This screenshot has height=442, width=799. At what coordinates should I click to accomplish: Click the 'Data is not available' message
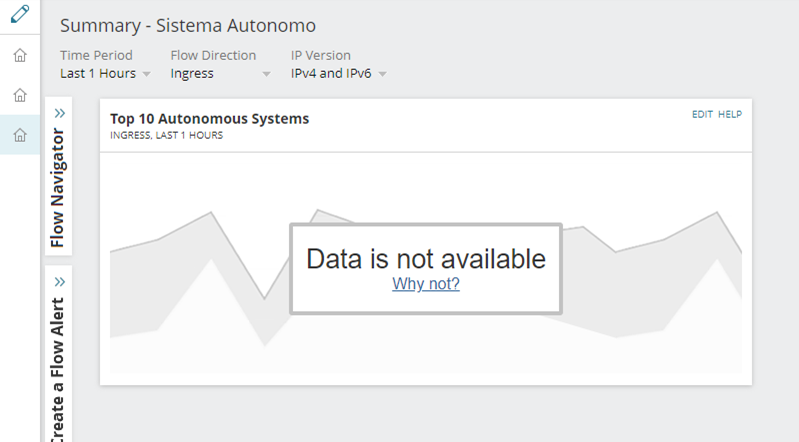tap(426, 259)
